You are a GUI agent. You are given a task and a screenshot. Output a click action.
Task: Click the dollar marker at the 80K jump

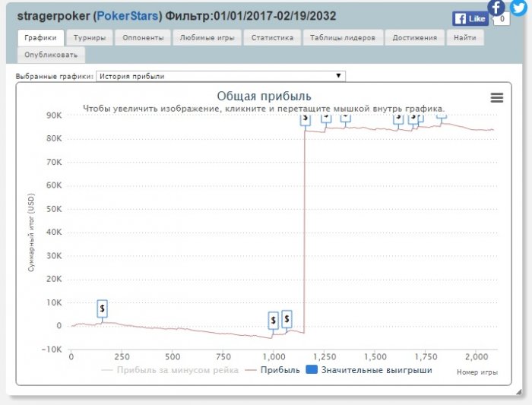click(x=306, y=119)
